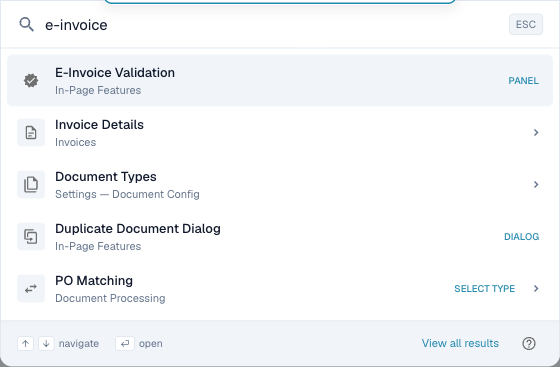Click View all results link
560x367 pixels.
[460, 343]
